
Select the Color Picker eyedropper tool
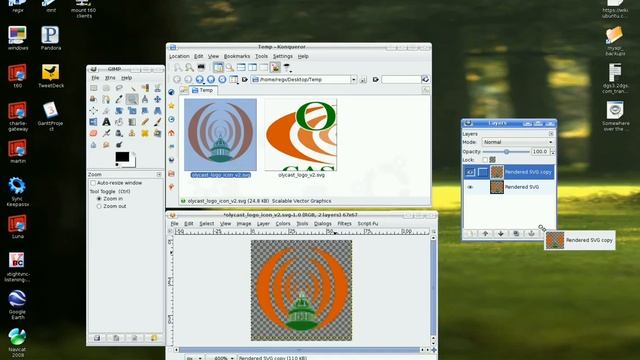pyautogui.click(x=119, y=99)
